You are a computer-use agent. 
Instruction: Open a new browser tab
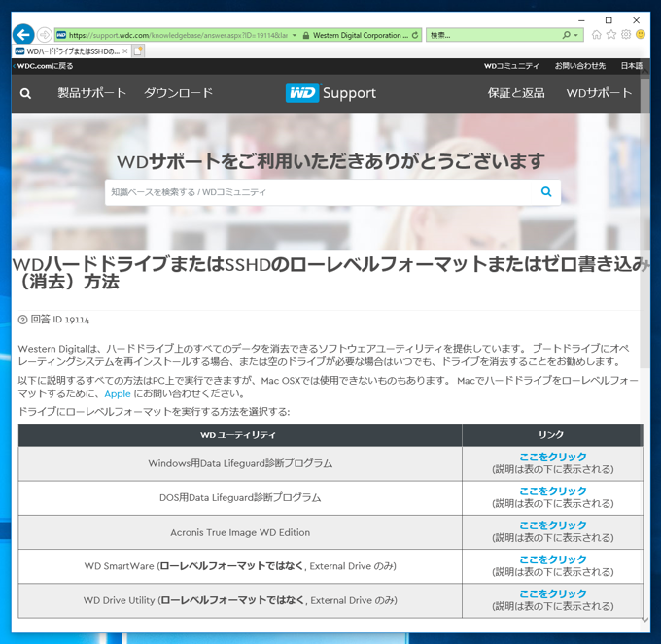point(138,51)
